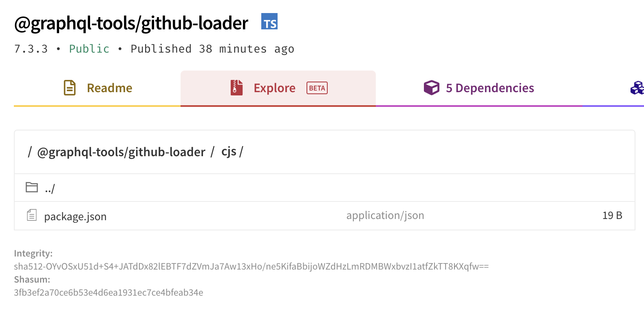The height and width of the screenshot is (314, 644).
Task: Select the Shasum hash value
Action: pyautogui.click(x=109, y=292)
